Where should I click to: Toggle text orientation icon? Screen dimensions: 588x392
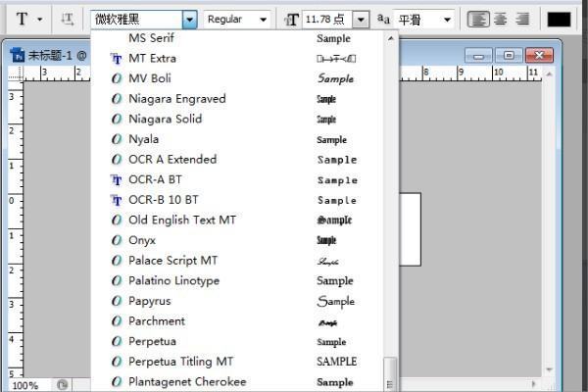pyautogui.click(x=67, y=19)
